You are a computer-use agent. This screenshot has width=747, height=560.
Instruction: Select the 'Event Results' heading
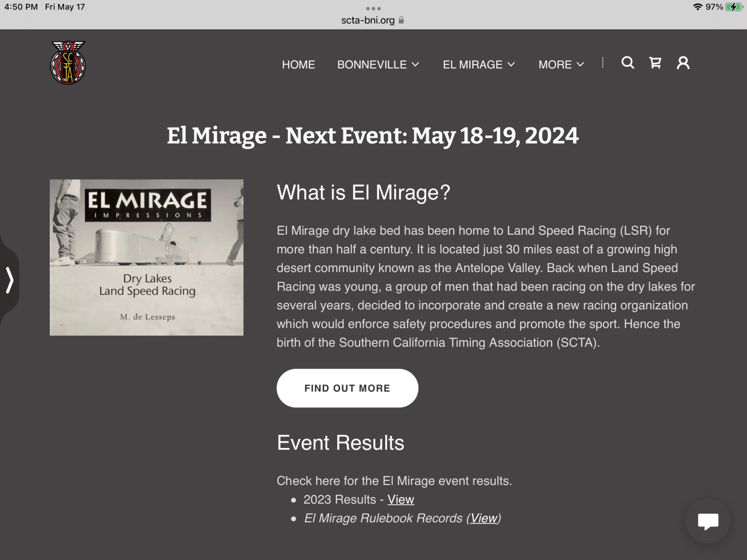click(x=340, y=442)
